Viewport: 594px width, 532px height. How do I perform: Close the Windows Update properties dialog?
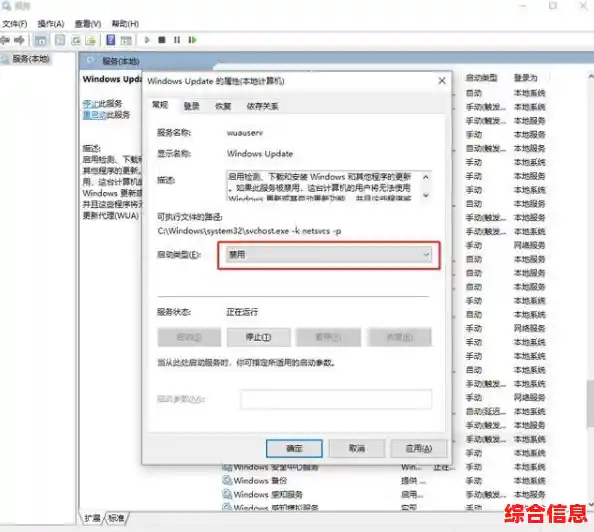click(442, 81)
